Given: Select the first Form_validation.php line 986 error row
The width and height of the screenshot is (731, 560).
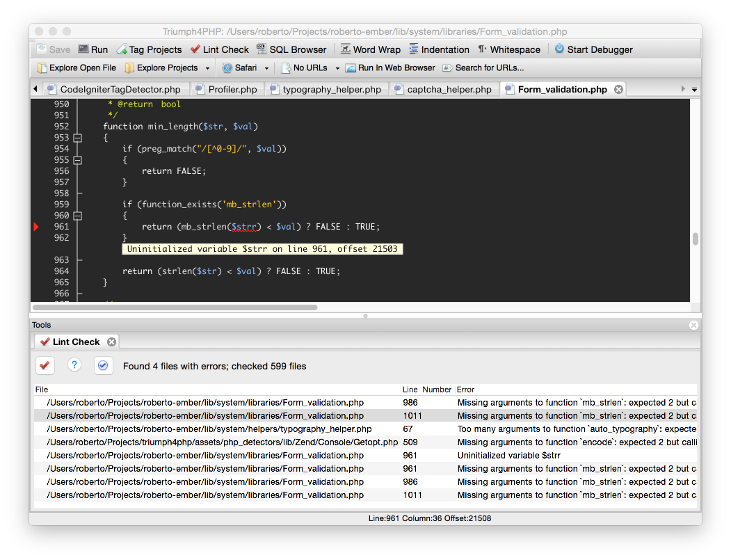Looking at the screenshot, I should pyautogui.click(x=366, y=403).
